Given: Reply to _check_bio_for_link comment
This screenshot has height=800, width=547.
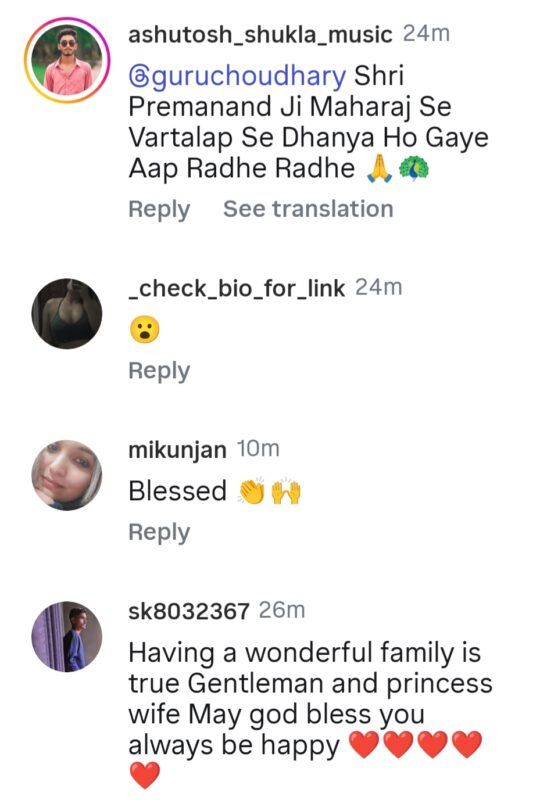Looking at the screenshot, I should pyautogui.click(x=159, y=371).
